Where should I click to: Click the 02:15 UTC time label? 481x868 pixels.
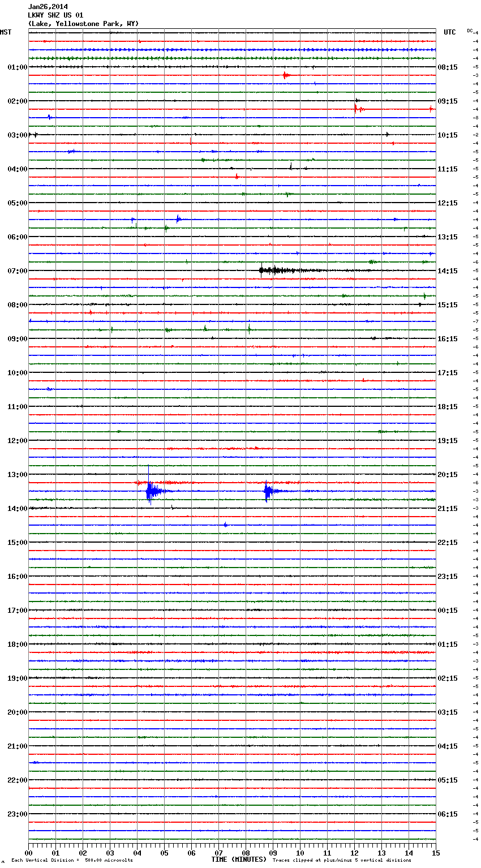point(448,678)
